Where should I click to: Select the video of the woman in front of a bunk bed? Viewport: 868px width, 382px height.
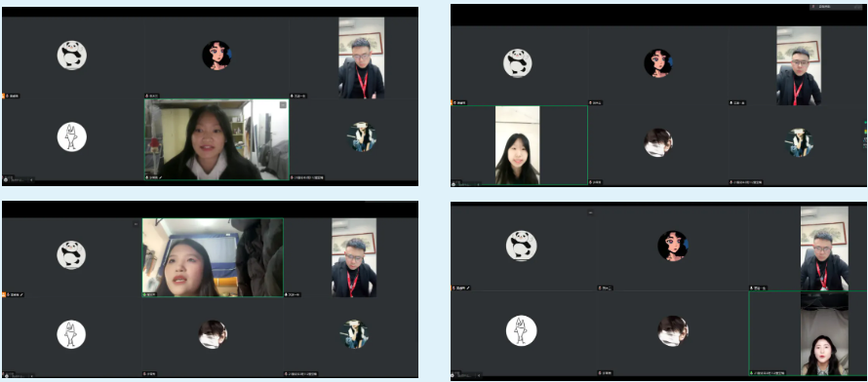tap(213, 257)
